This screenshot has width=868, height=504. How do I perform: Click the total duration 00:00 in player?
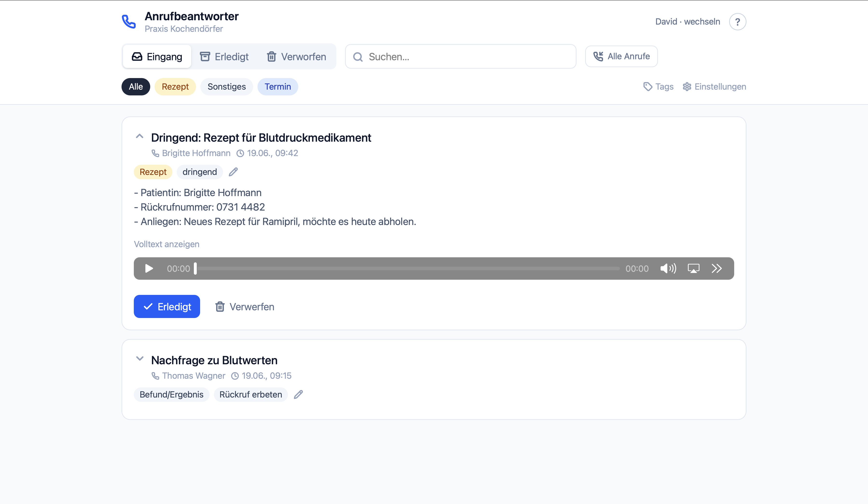pyautogui.click(x=637, y=269)
